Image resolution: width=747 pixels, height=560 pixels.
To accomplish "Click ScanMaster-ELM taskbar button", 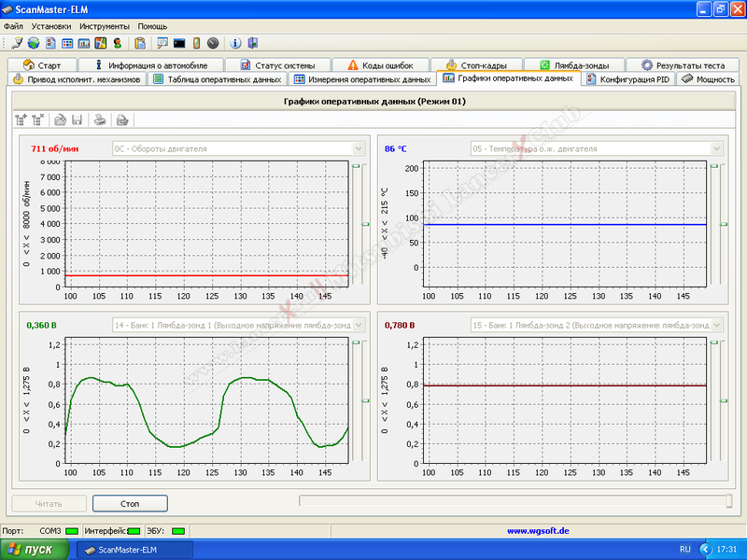I will (134, 550).
